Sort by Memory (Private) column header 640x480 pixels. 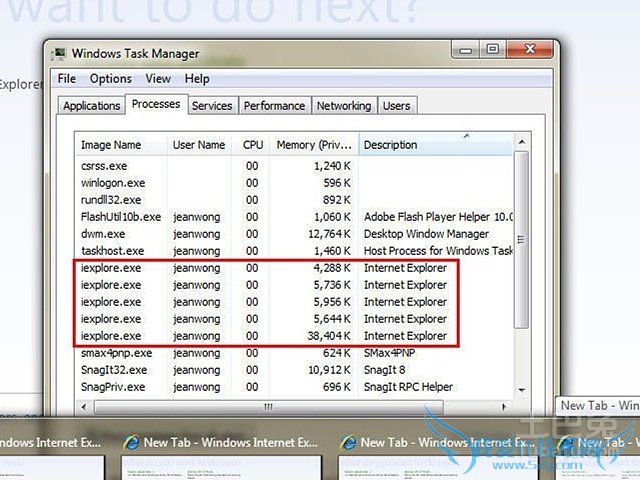point(314,145)
